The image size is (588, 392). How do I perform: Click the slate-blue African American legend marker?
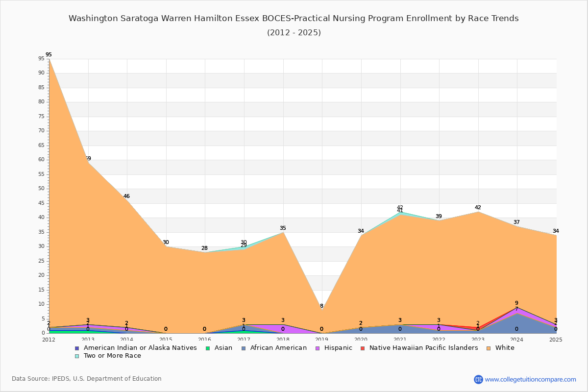(244, 348)
